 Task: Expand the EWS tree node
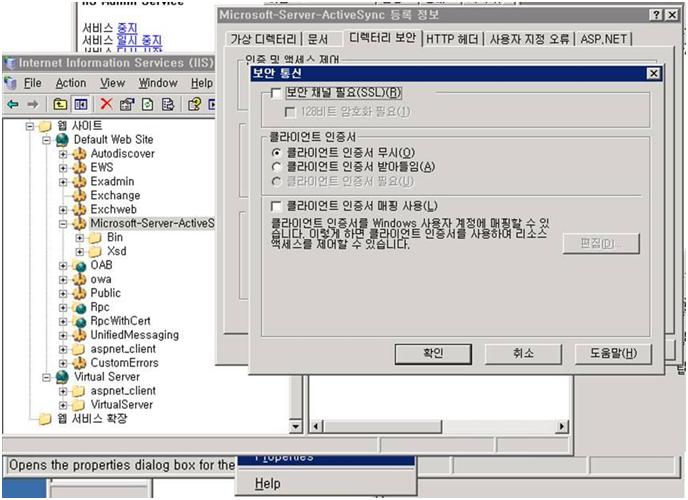click(x=63, y=168)
